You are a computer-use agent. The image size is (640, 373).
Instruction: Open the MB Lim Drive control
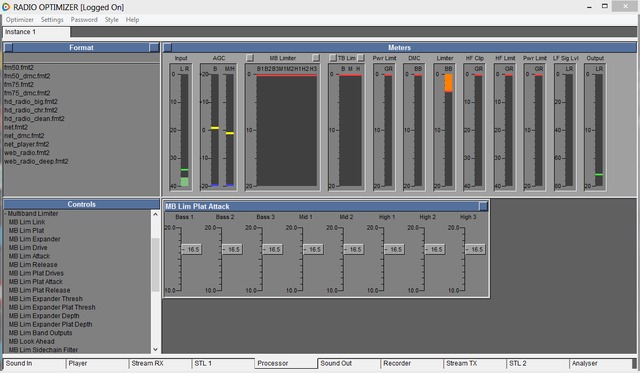(28, 248)
